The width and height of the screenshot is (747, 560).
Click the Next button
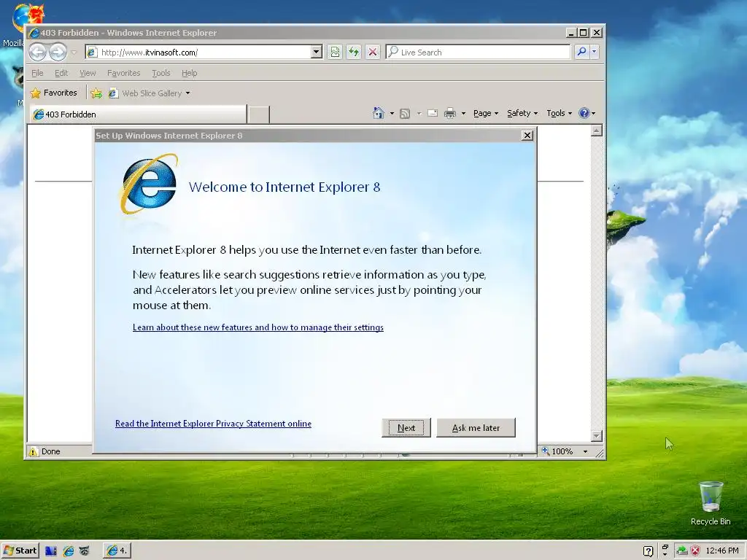[x=406, y=427]
